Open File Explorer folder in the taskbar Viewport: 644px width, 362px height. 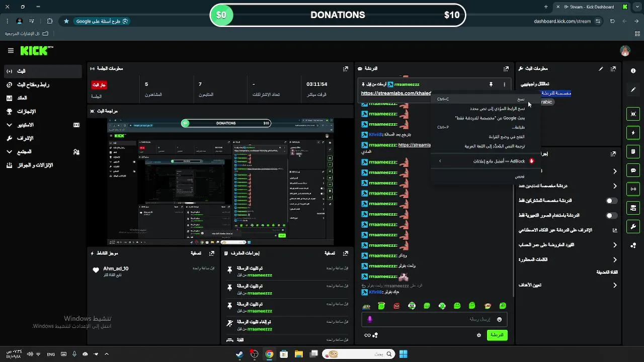(x=298, y=354)
